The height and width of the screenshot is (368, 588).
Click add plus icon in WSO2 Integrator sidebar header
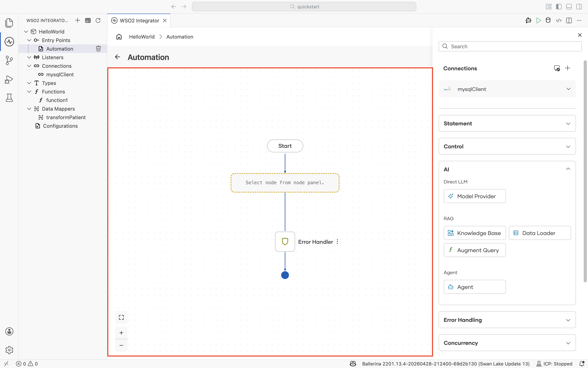[x=78, y=20]
